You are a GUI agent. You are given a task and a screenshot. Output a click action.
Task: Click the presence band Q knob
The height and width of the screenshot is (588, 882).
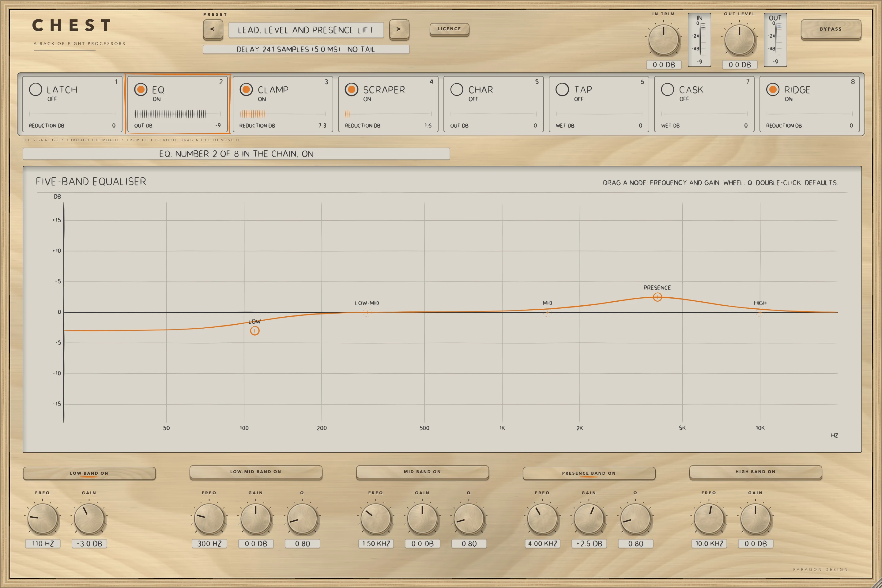[x=635, y=518]
